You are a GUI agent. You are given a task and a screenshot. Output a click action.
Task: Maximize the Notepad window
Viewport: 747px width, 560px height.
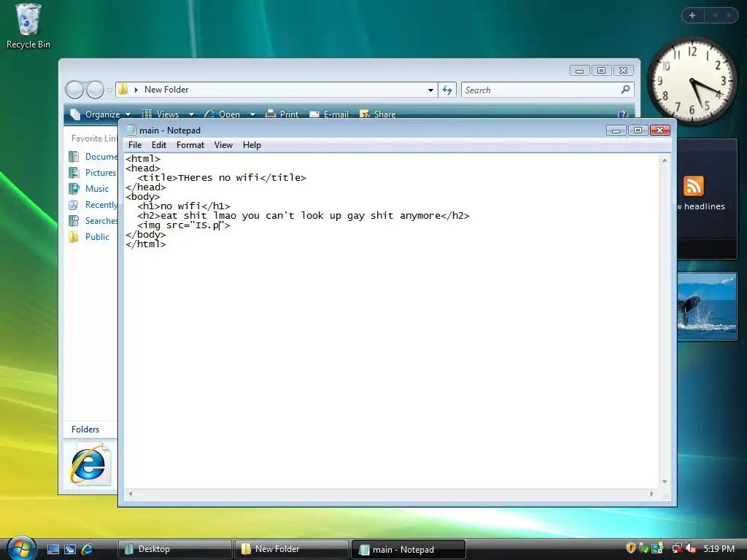click(638, 130)
